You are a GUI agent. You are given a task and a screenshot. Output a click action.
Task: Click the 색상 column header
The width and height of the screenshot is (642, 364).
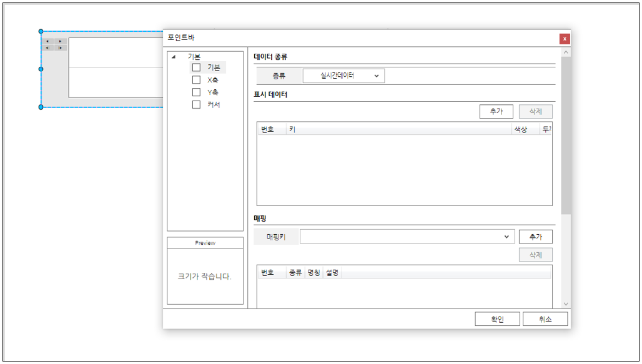[x=526, y=129]
